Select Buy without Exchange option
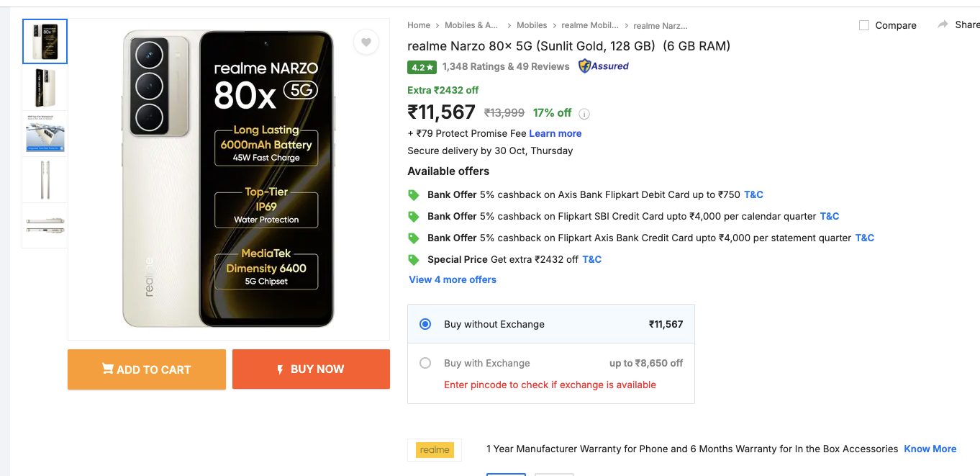The image size is (980, 476). [425, 324]
